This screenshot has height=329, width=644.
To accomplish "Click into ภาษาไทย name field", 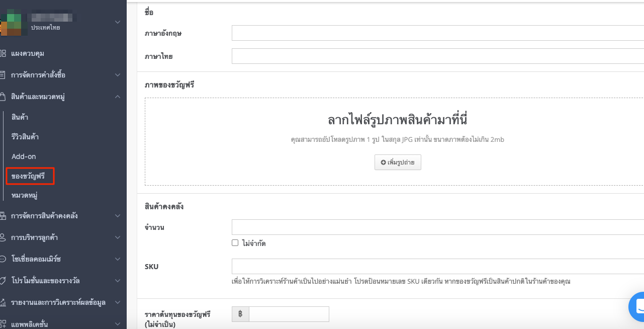I will coord(437,56).
